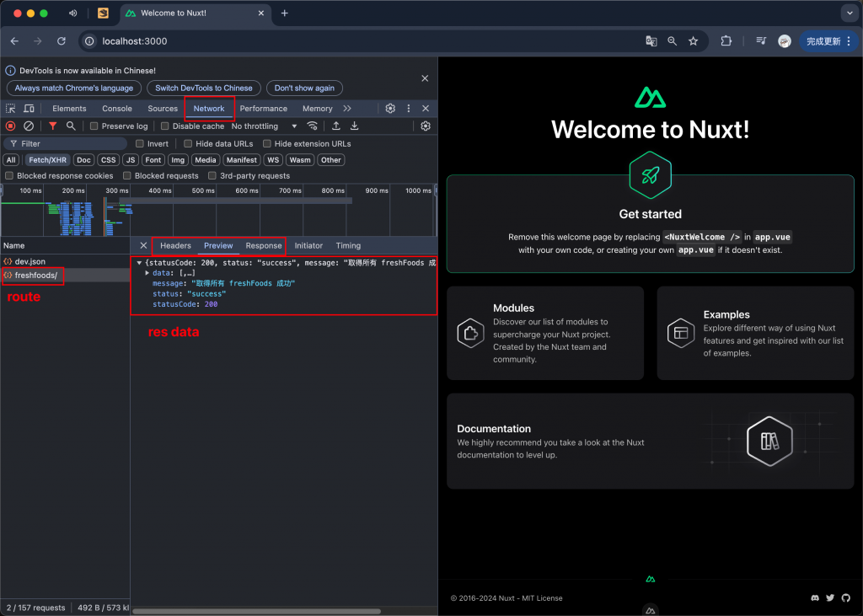The width and height of the screenshot is (863, 616).
Task: Check Blocked requests
Action: [127, 175]
